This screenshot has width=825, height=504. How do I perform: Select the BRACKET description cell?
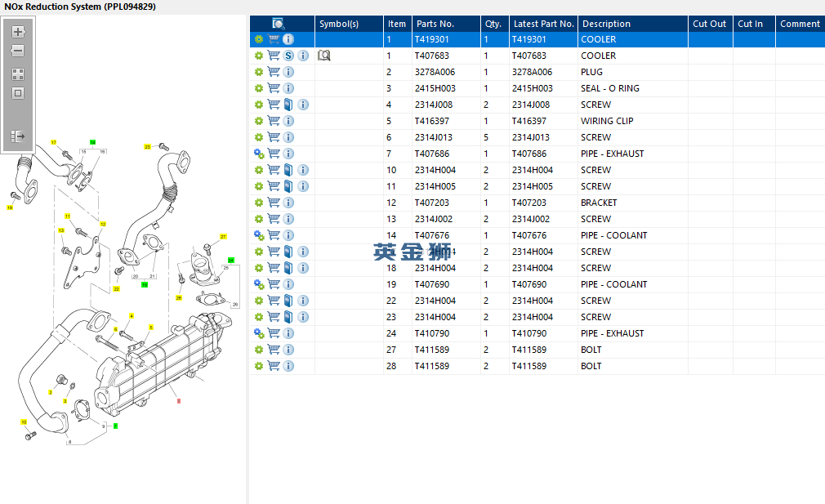click(x=633, y=202)
